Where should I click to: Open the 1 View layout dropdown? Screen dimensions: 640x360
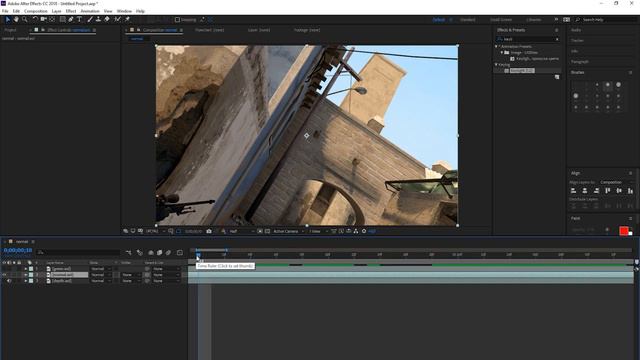[318, 231]
